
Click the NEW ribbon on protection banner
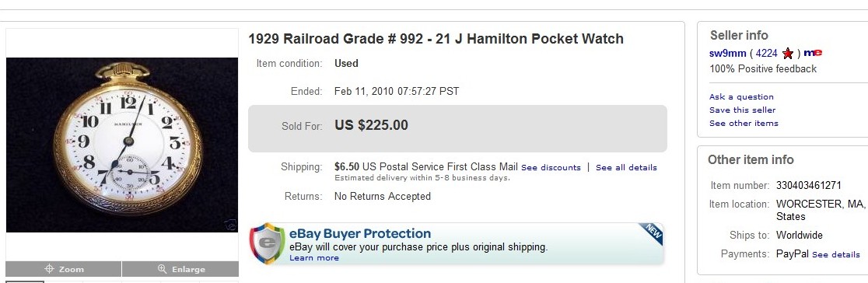click(651, 233)
